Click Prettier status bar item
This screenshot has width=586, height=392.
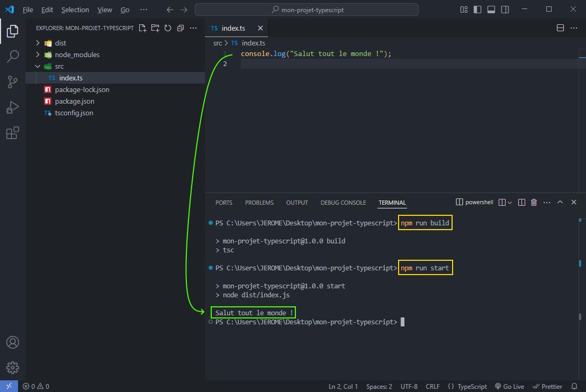547,386
